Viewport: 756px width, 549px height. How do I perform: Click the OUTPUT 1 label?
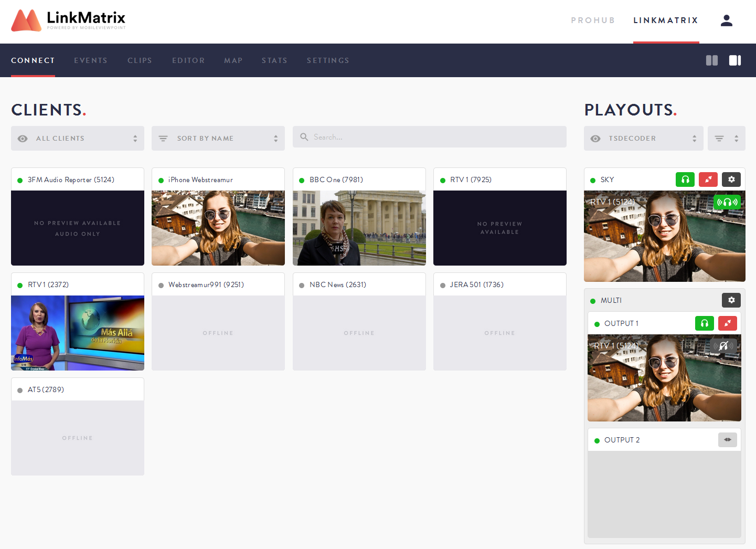[621, 323]
